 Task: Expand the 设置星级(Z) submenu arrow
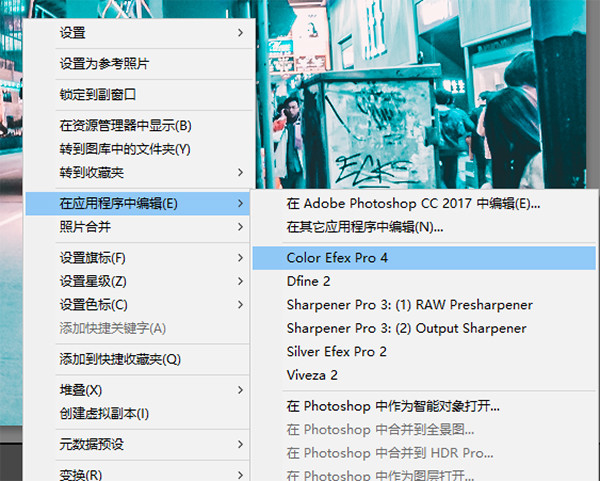240,281
